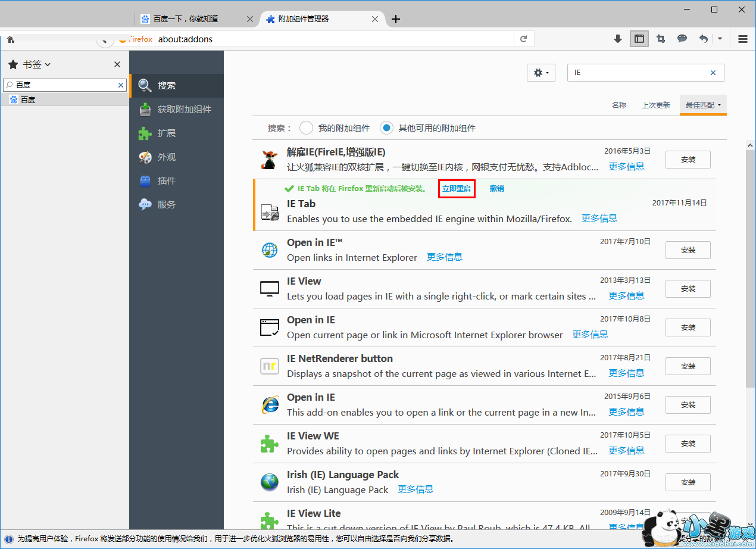
Task: Sort results by 上次更新
Action: click(656, 105)
